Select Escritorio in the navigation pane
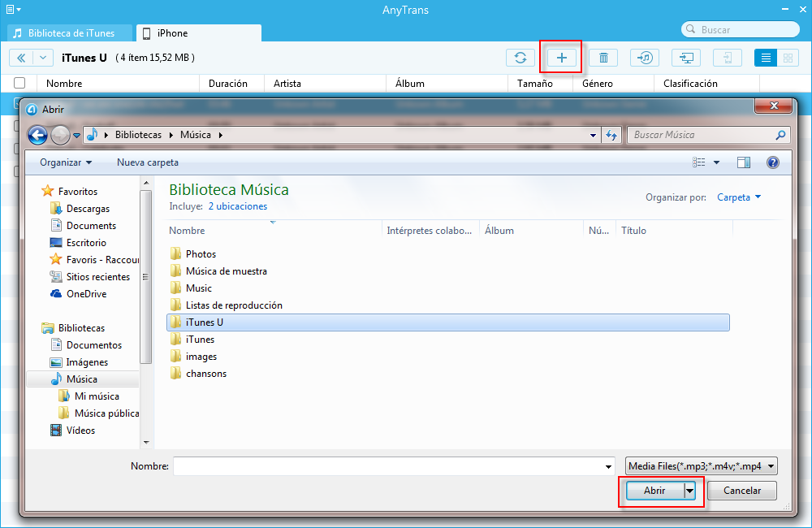 pos(86,243)
